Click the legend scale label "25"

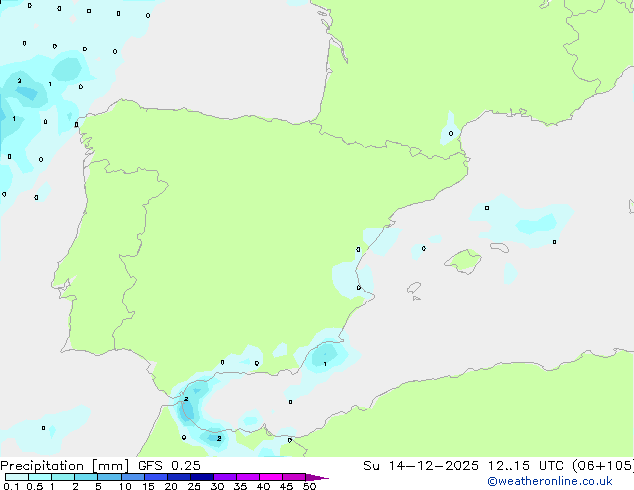tap(194, 486)
